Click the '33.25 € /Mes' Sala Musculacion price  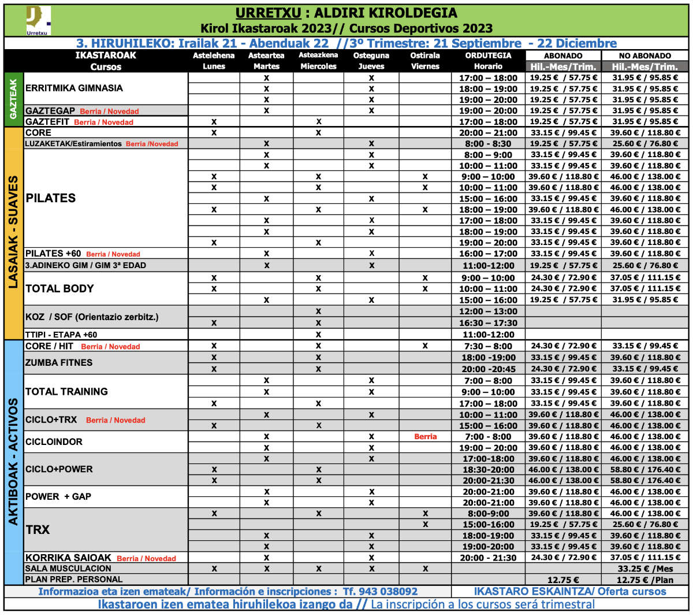tap(645, 569)
